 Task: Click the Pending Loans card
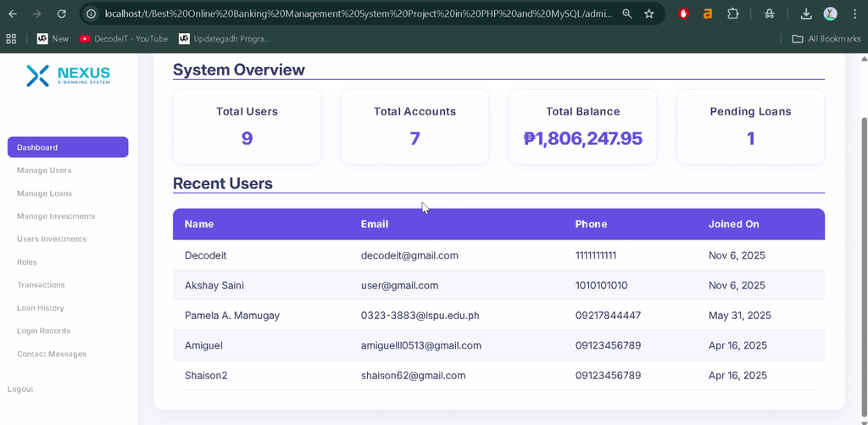[x=751, y=127]
